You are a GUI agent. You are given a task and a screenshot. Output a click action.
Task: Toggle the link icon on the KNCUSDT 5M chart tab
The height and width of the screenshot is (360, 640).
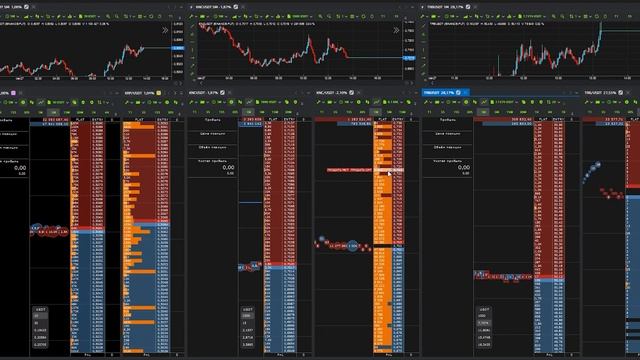[x=236, y=7]
